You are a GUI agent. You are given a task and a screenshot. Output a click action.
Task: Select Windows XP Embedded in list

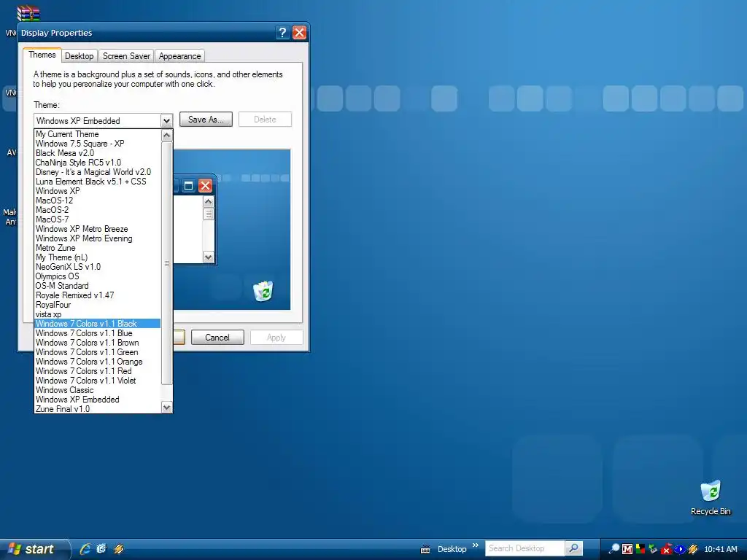[x=98, y=400]
